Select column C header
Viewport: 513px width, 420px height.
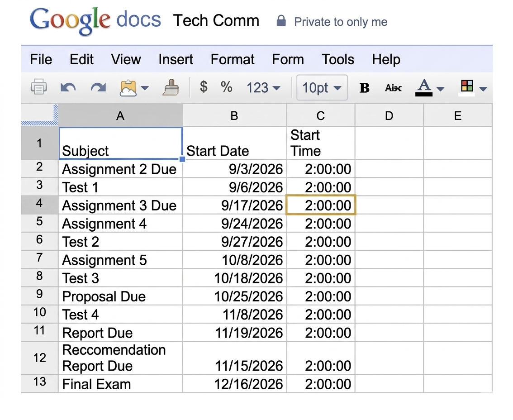point(321,115)
